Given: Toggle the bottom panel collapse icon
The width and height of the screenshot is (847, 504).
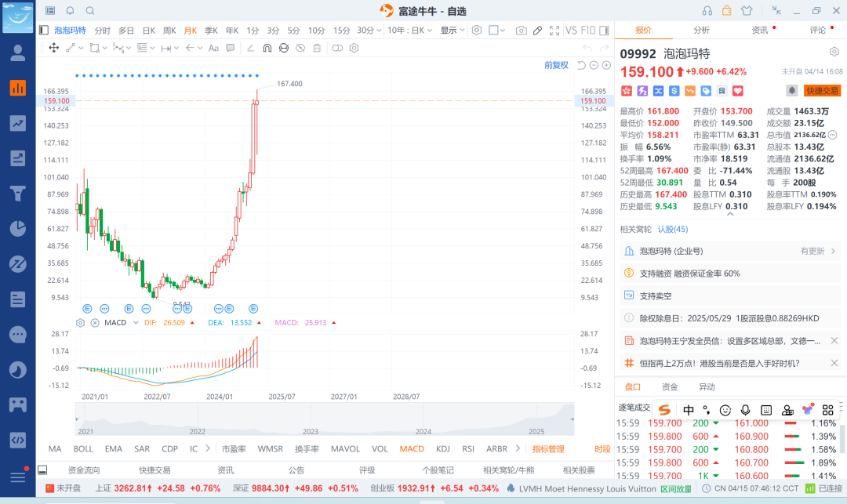Looking at the screenshot, I should pyautogui.click(x=42, y=470).
